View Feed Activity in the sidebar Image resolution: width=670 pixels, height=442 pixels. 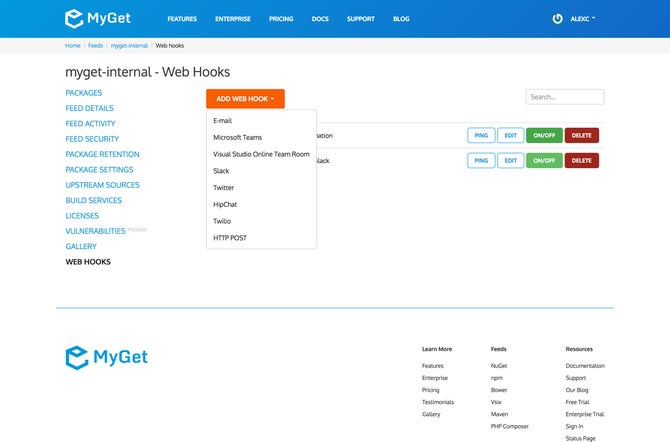90,124
